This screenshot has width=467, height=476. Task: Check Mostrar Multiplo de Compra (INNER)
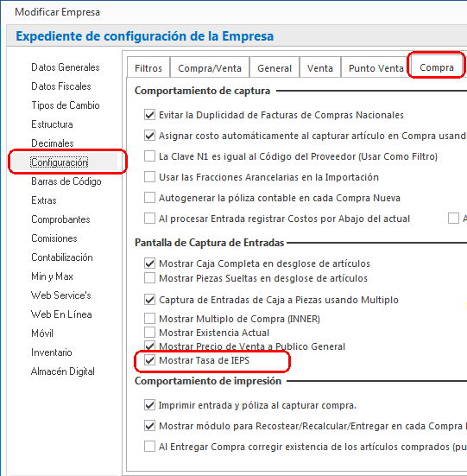tap(150, 319)
